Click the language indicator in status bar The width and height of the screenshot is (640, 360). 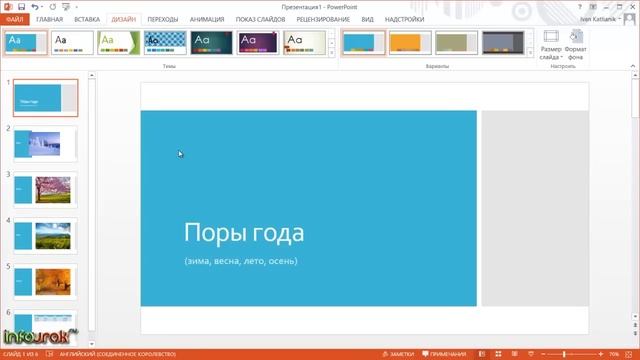point(118,354)
